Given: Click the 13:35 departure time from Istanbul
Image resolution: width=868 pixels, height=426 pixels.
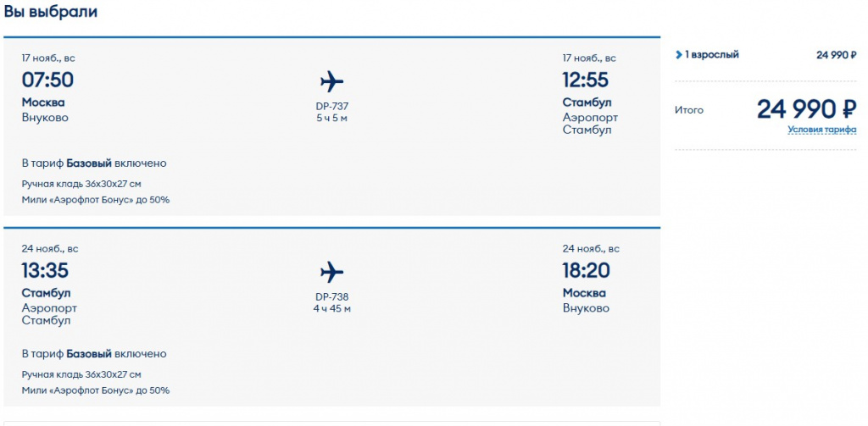Looking at the screenshot, I should point(45,271).
